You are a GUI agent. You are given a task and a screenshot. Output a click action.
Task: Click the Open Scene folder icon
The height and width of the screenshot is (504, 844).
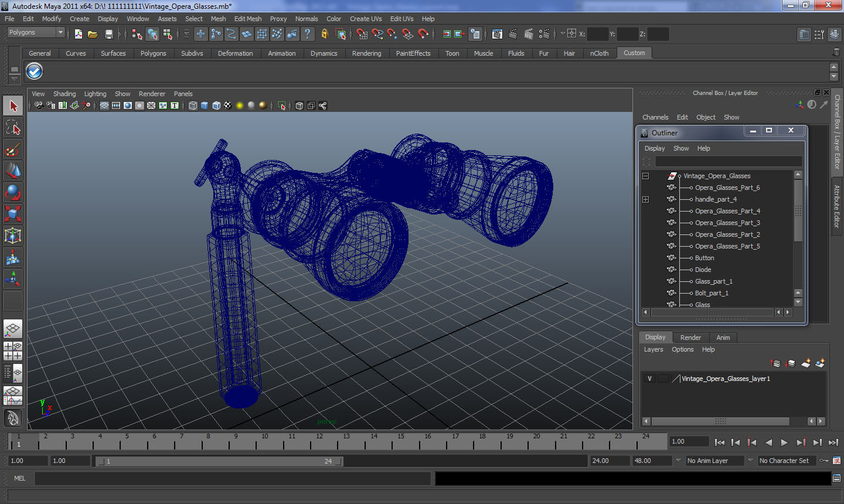pyautogui.click(x=93, y=34)
